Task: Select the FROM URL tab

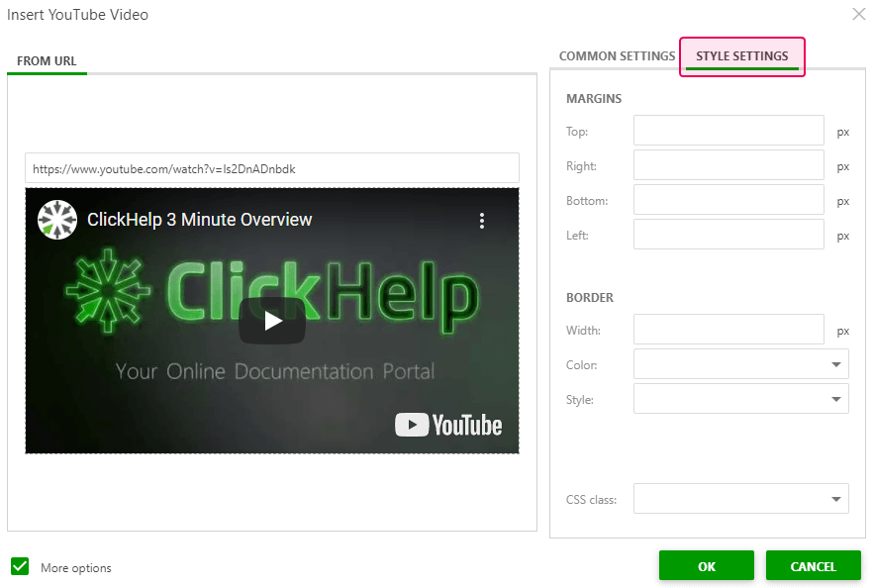Action: click(x=47, y=60)
